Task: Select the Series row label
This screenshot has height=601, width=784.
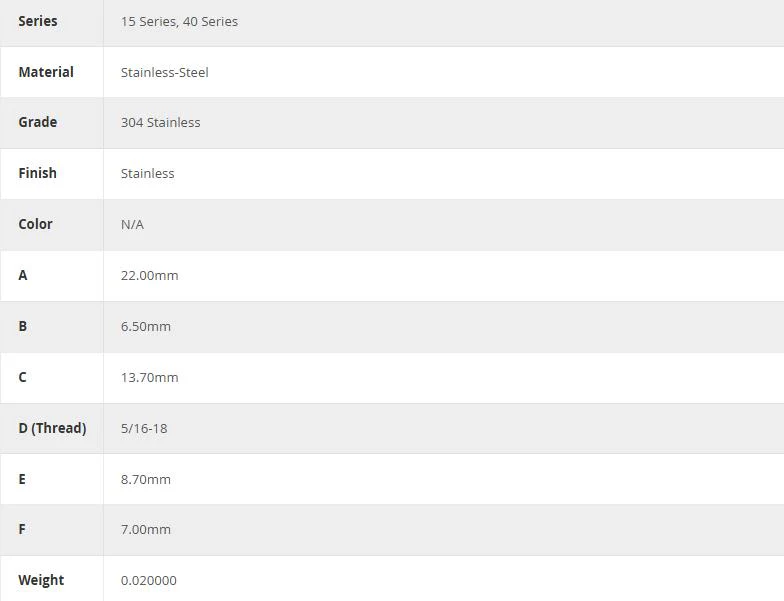Action: [38, 21]
